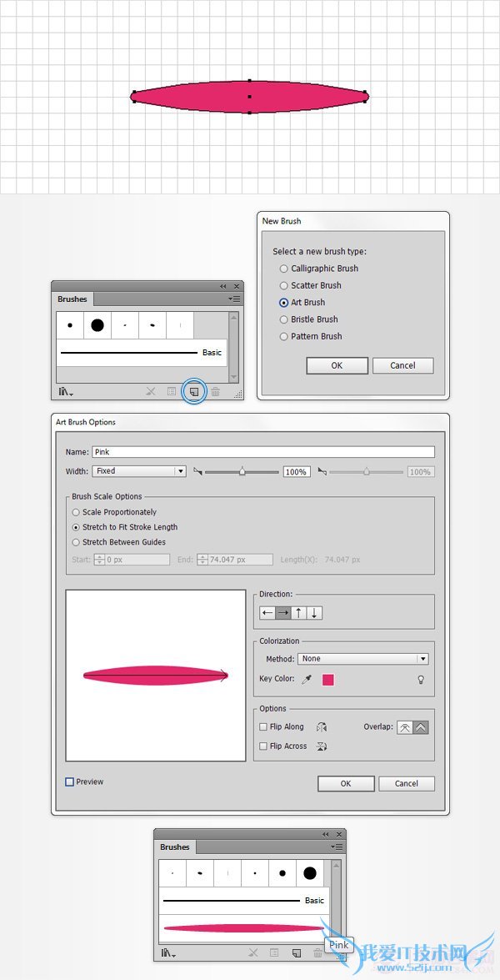Click Cancel in Art Brush Options dialog
500x980 pixels.
tap(407, 784)
